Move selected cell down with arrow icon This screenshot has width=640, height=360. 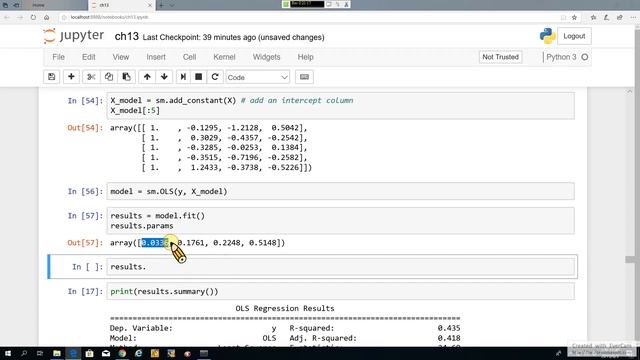point(164,77)
